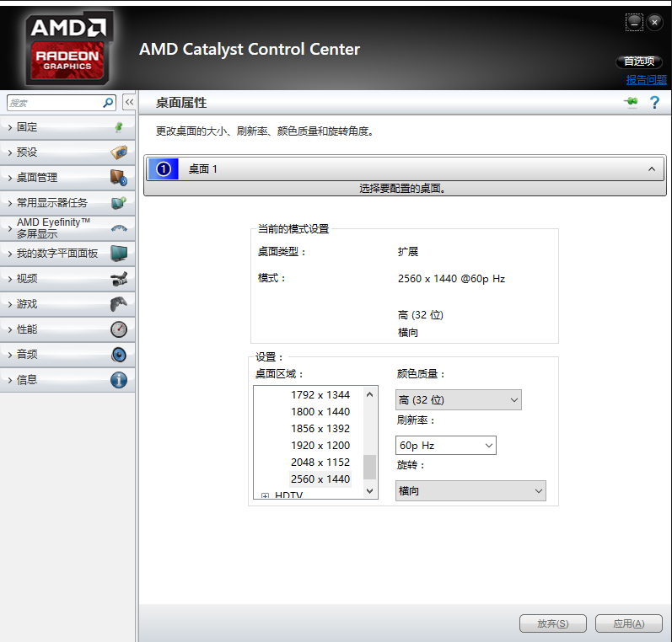
Task: Click the 常用显示器任务 monitor icon
Action: click(119, 202)
